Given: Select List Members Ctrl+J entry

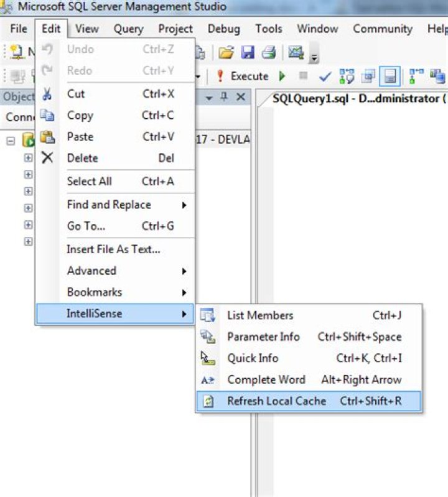Looking at the screenshot, I should point(309,315).
